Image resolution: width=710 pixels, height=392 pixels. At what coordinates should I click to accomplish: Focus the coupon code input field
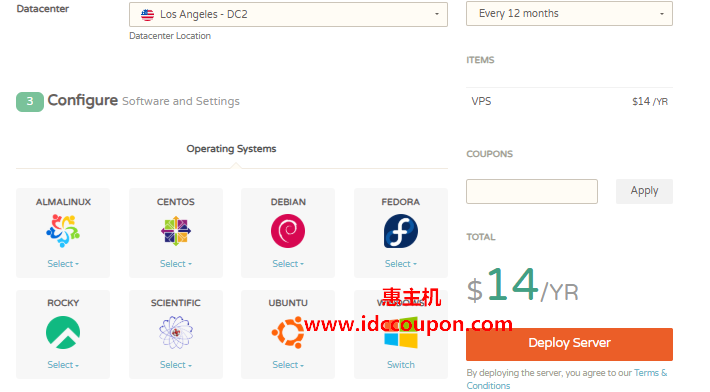[x=532, y=191]
